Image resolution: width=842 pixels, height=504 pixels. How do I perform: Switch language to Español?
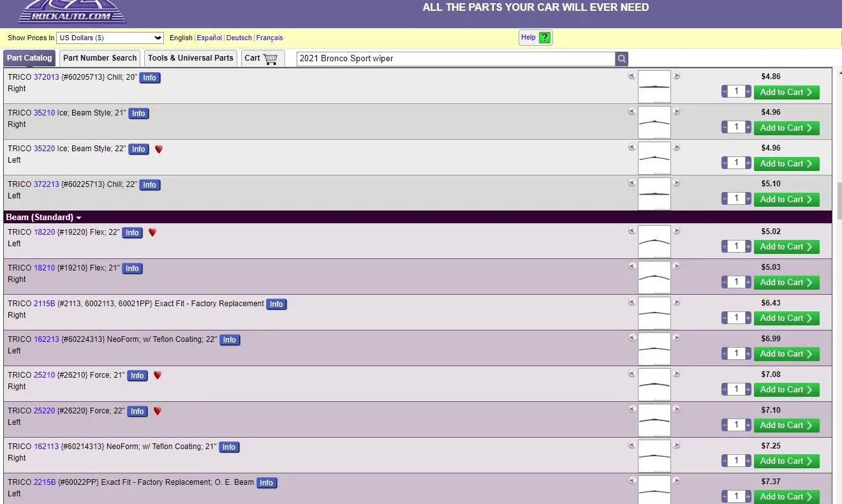pyautogui.click(x=209, y=38)
